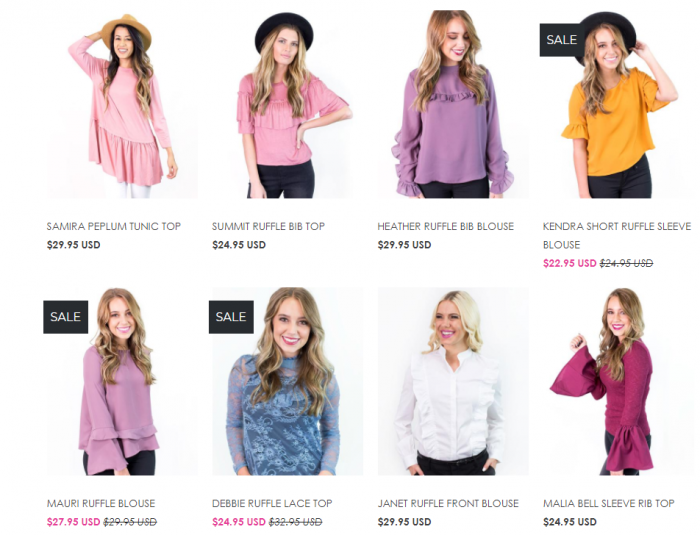Open the Summit Ruffle Bib Top photo
The image size is (700, 535).
tap(288, 104)
